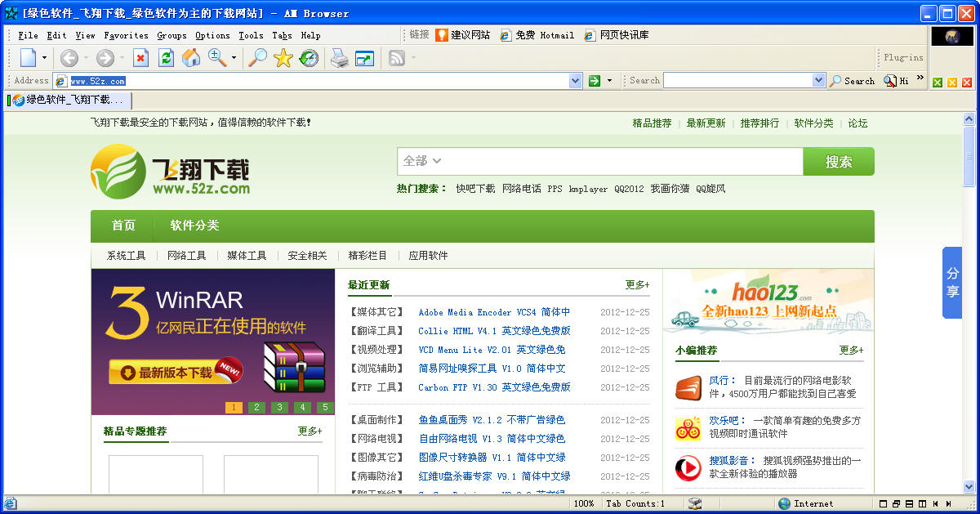Open the 全部 category dropdown

click(x=422, y=161)
